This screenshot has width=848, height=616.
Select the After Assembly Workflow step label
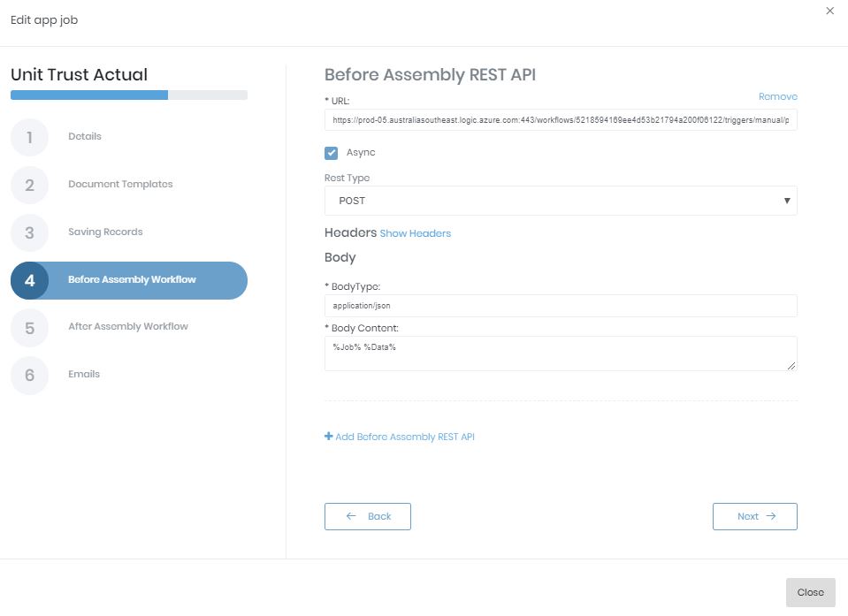(126, 326)
